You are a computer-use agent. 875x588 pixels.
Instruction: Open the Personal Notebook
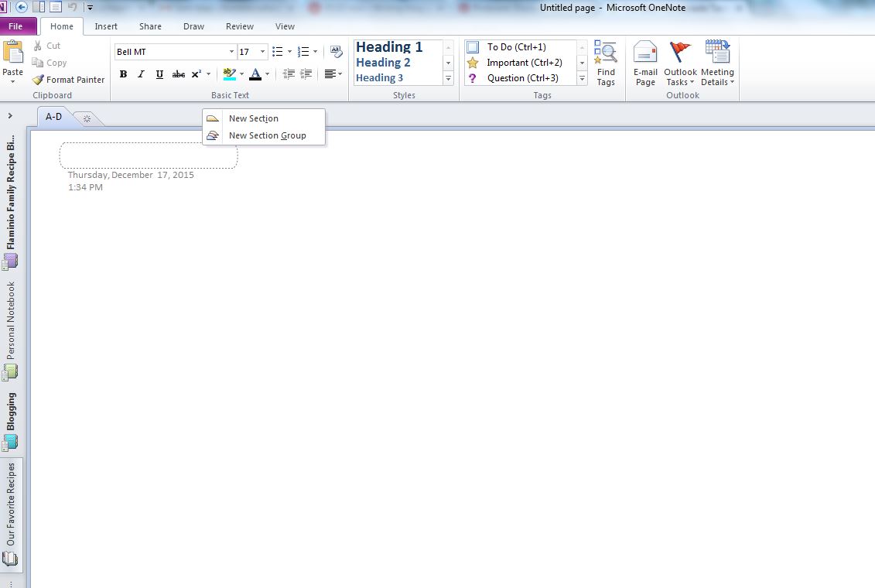click(11, 330)
